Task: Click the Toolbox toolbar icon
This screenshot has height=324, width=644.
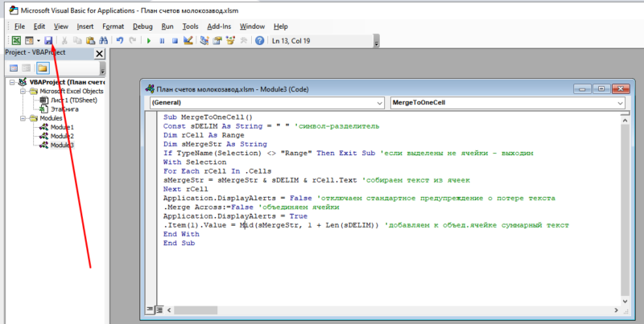Action: click(x=244, y=41)
